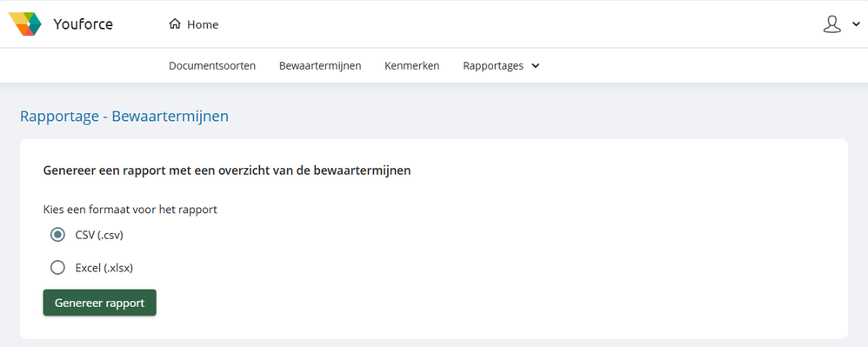Open the Kenmerken menu item

(x=412, y=66)
